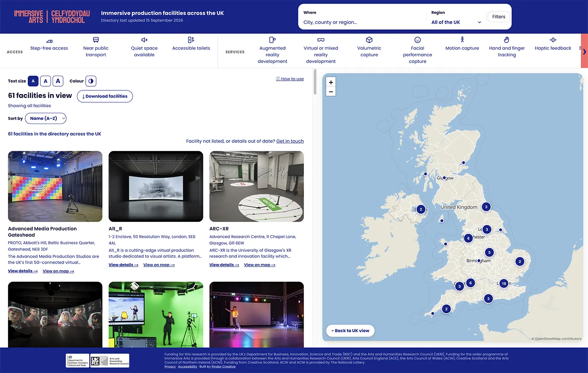Image resolution: width=588 pixels, height=373 pixels.
Task: Filter by Volumetric capture service
Action: (369, 47)
